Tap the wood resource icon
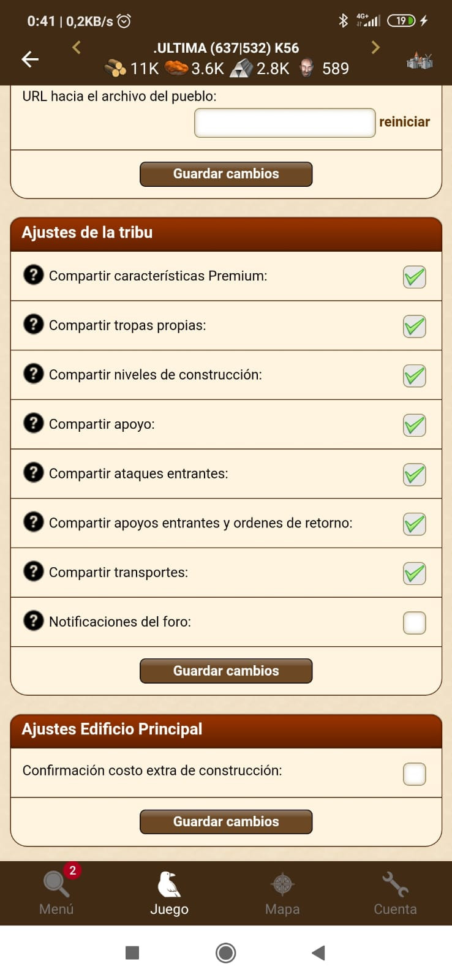Screen dimensions: 452x980 [x=115, y=68]
